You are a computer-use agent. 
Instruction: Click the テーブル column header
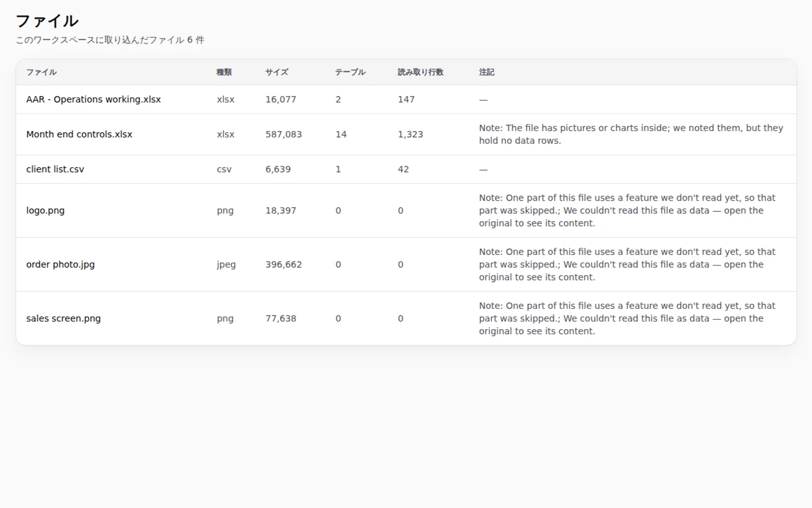pyautogui.click(x=350, y=72)
